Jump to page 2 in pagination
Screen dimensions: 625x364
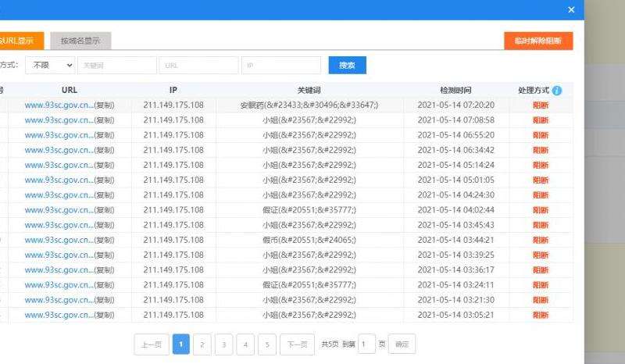(202, 344)
